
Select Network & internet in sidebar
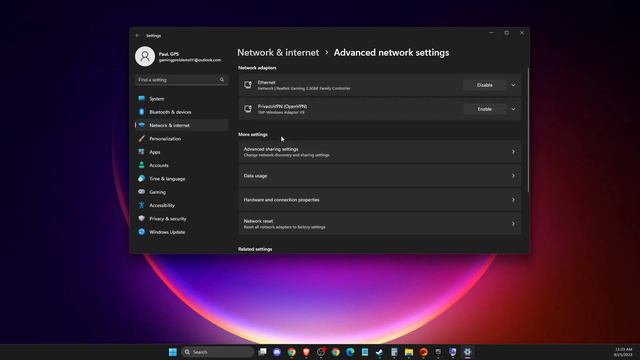click(x=181, y=125)
